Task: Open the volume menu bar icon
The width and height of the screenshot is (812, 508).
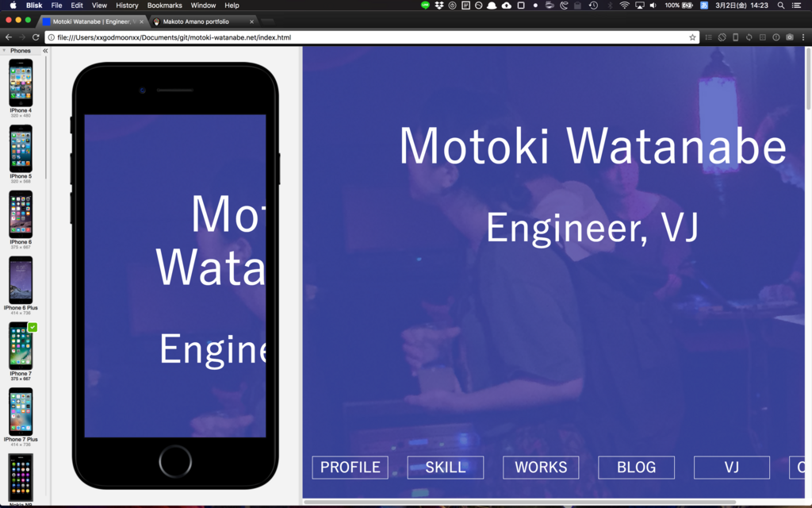Action: coord(653,6)
